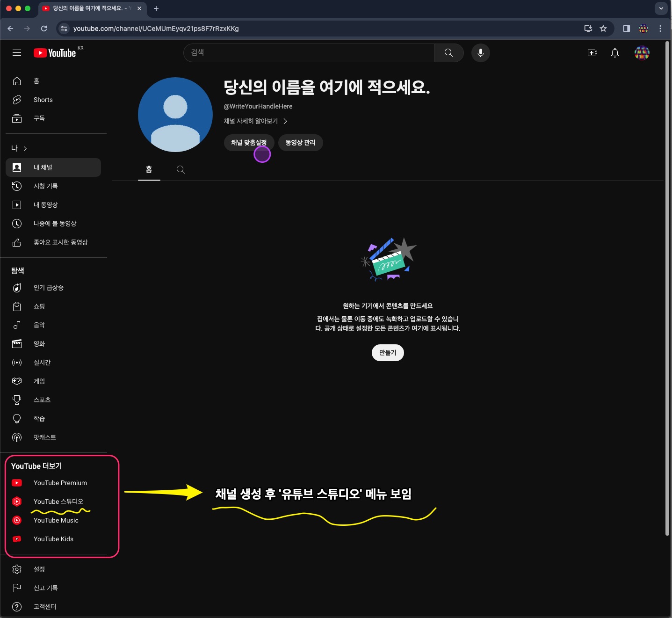The image size is (672, 618).
Task: Open YouTube Kids
Action: pyautogui.click(x=53, y=539)
